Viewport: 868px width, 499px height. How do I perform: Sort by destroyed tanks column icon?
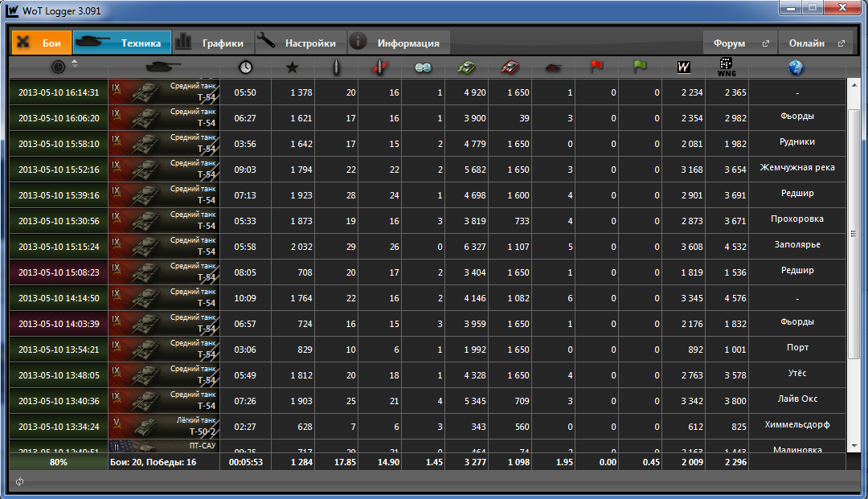[553, 67]
